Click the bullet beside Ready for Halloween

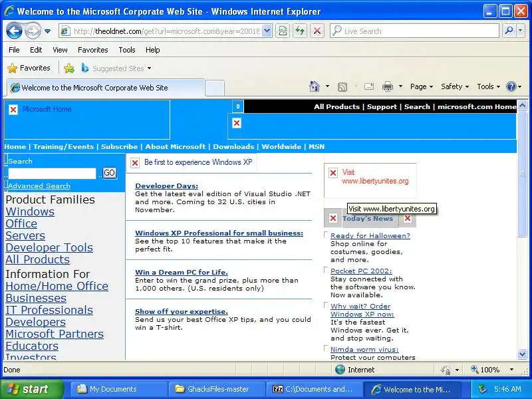(x=326, y=235)
